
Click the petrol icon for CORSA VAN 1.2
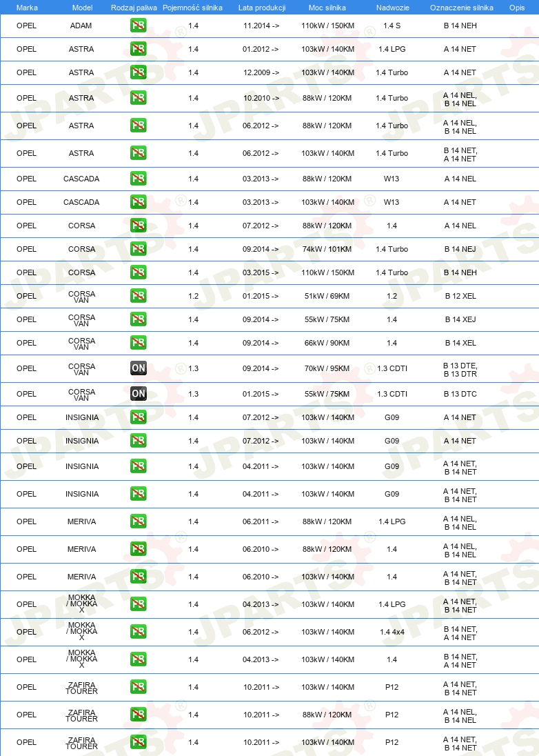click(x=139, y=295)
